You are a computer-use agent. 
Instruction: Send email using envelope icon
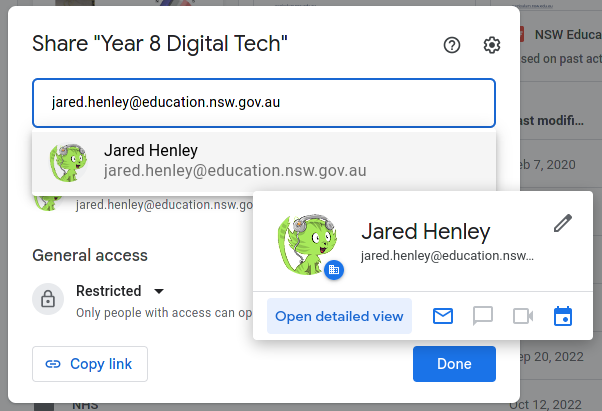click(x=443, y=316)
